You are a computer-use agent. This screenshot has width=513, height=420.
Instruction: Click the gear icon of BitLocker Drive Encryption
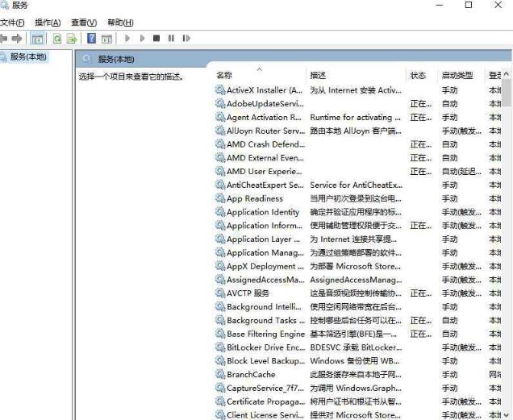click(x=220, y=347)
